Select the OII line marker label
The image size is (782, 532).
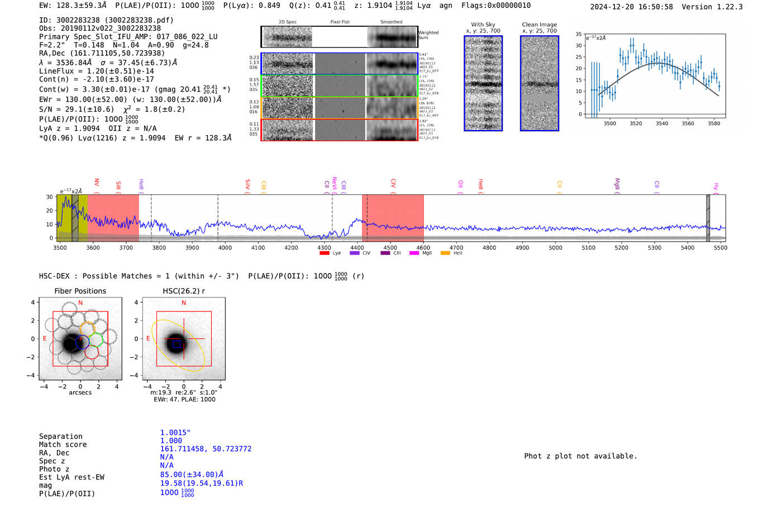coord(460,184)
